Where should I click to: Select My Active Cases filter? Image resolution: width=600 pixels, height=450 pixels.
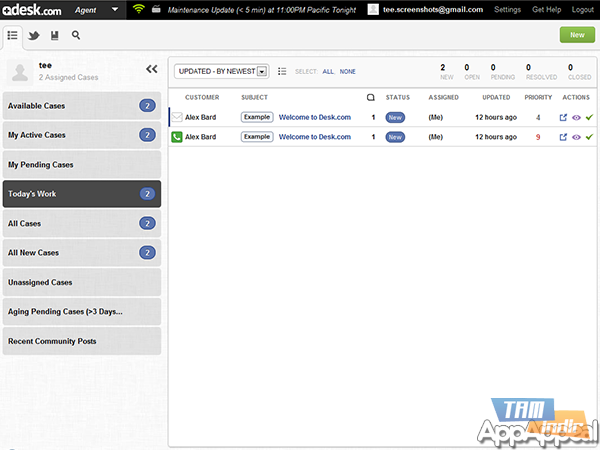click(82, 135)
